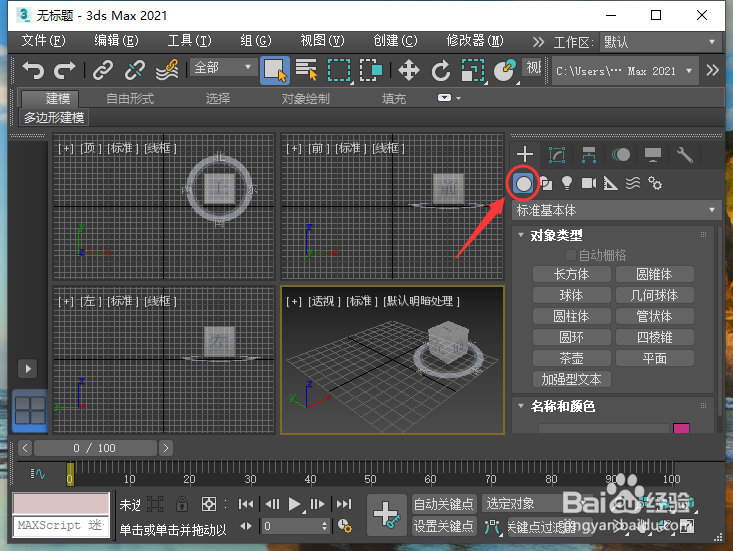Open the Modify panel tab
Viewport: 733px width, 551px height.
[557, 155]
